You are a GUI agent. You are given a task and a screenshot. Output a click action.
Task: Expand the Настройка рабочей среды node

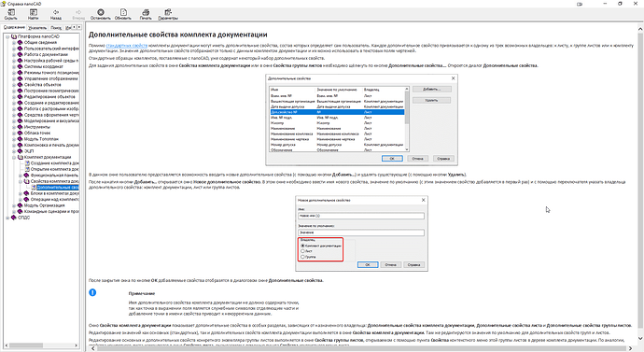[x=14, y=61]
